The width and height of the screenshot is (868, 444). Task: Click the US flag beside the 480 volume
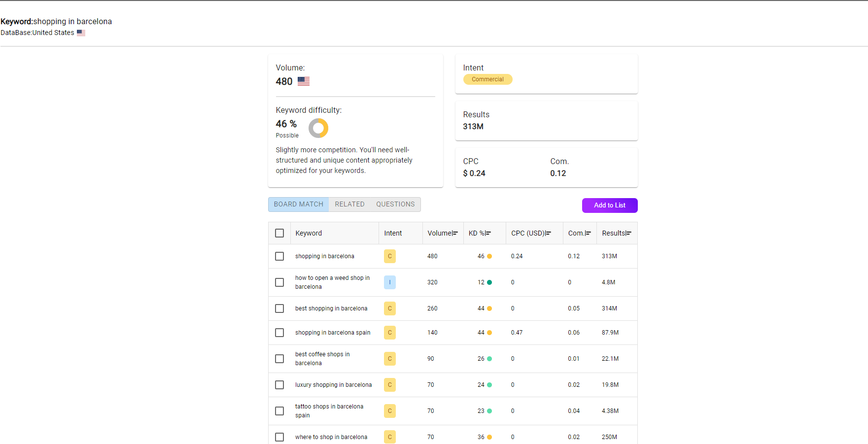click(304, 81)
